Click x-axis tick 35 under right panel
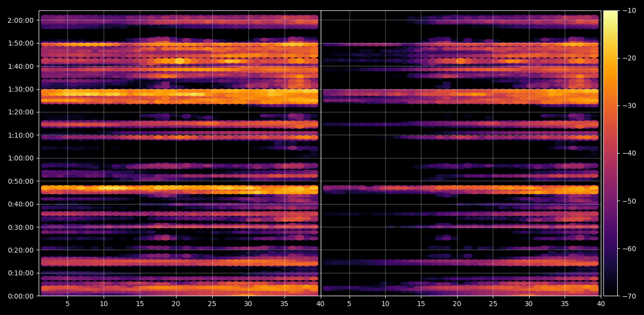Screen dimensions: 644x315 click(x=565, y=304)
